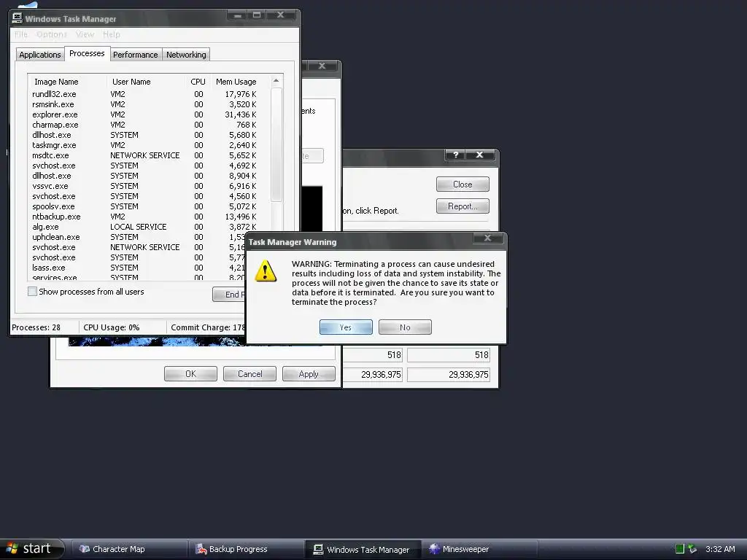Open the Applications tab
Screen dimensions: 747x560
pyautogui.click(x=40, y=55)
